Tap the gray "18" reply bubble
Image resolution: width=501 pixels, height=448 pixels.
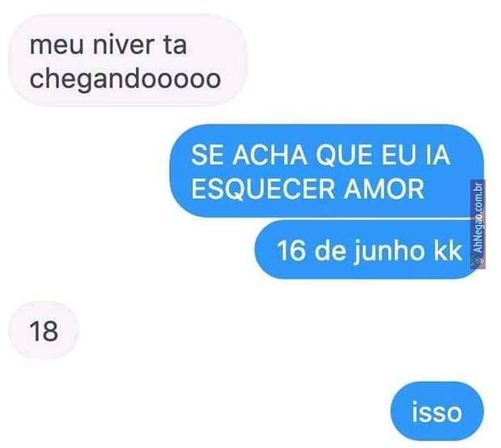point(44,330)
